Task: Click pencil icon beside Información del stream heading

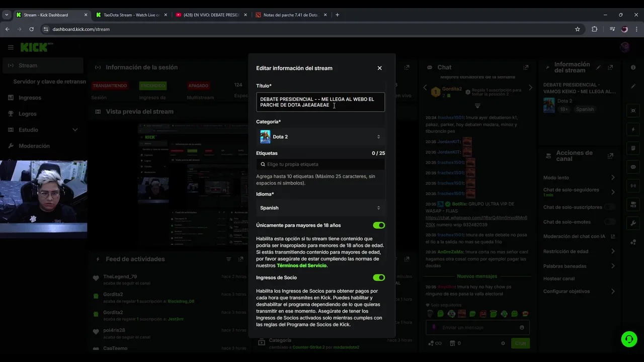Action: [x=598, y=67]
